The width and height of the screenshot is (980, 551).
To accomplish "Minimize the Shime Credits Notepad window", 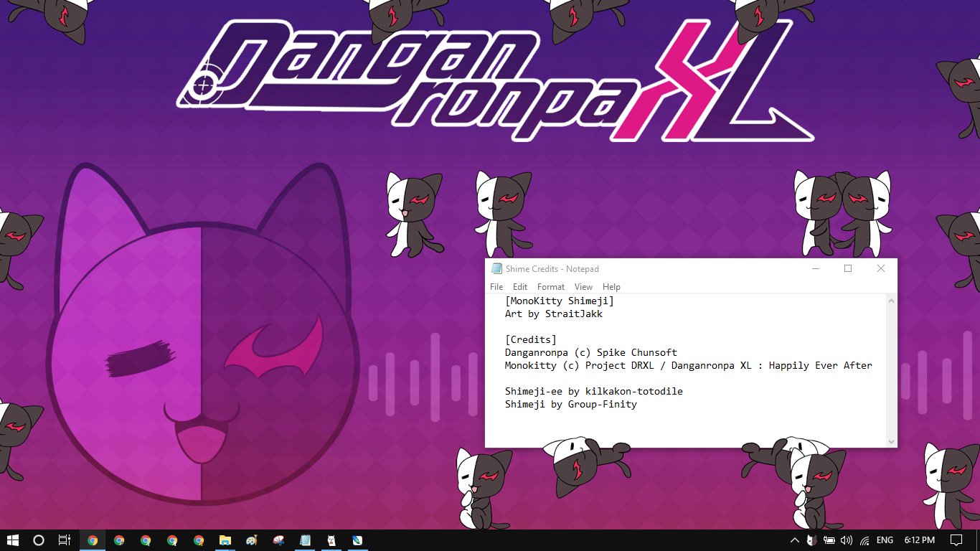I will [816, 269].
